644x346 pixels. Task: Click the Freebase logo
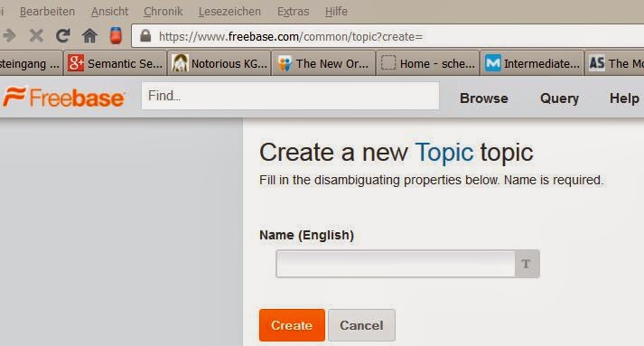click(x=63, y=97)
